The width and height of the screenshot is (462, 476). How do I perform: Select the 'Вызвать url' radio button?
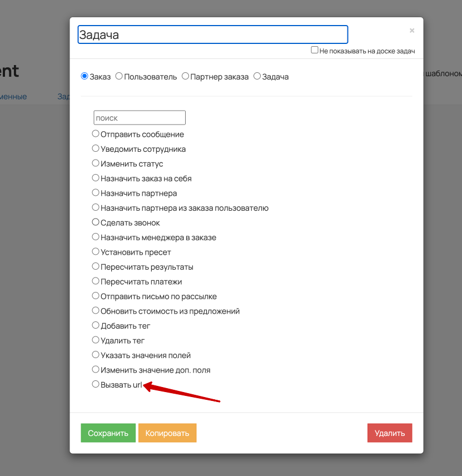pos(96,384)
